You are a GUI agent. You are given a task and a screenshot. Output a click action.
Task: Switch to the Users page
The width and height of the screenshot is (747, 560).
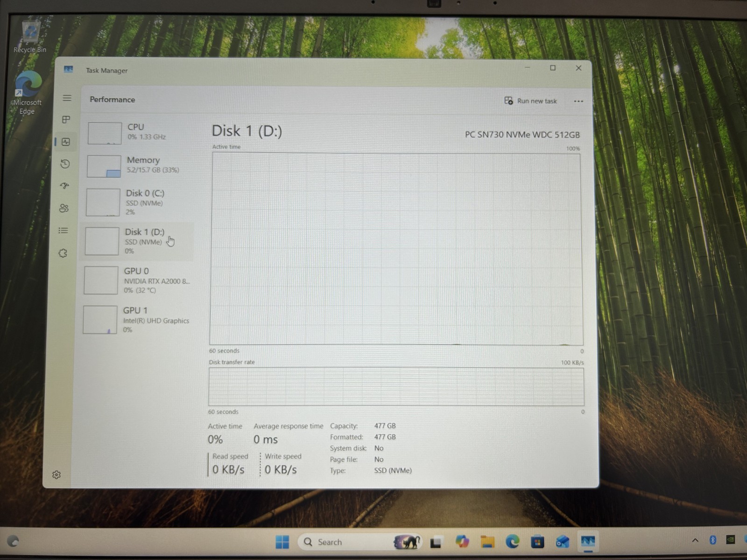(x=64, y=208)
